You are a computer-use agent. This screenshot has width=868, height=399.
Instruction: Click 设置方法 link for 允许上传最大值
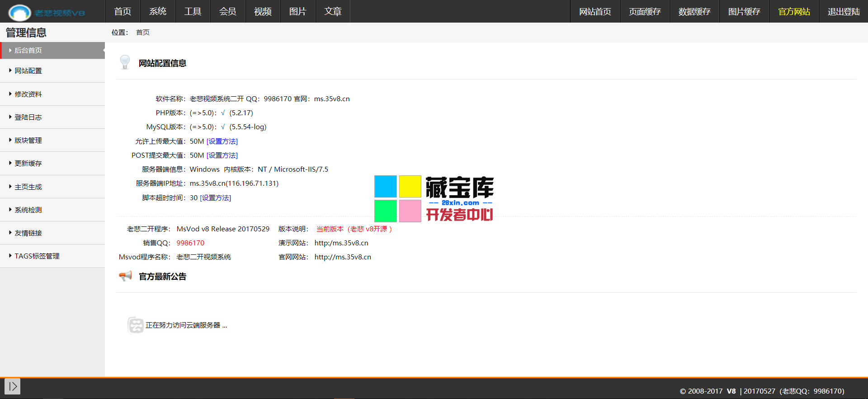pos(222,141)
